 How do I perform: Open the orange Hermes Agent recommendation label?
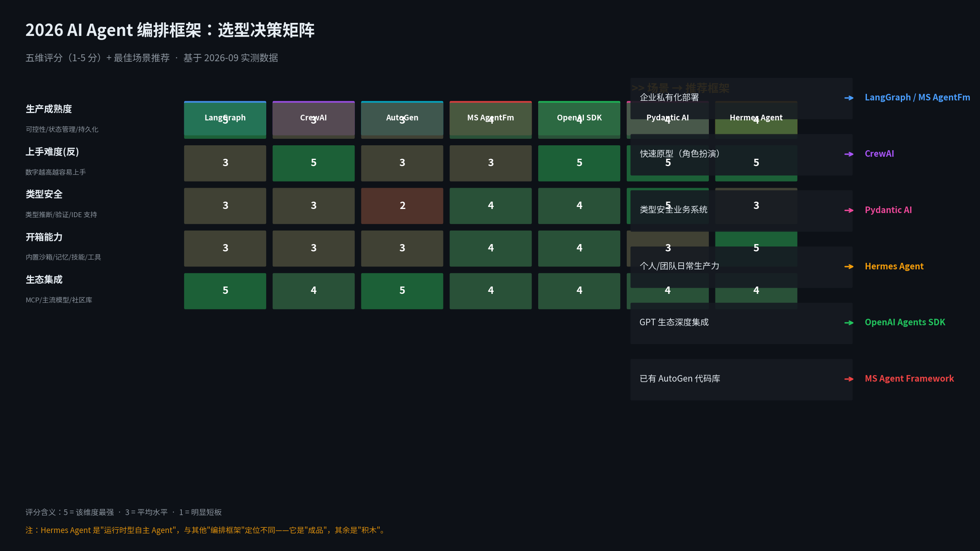894,267
